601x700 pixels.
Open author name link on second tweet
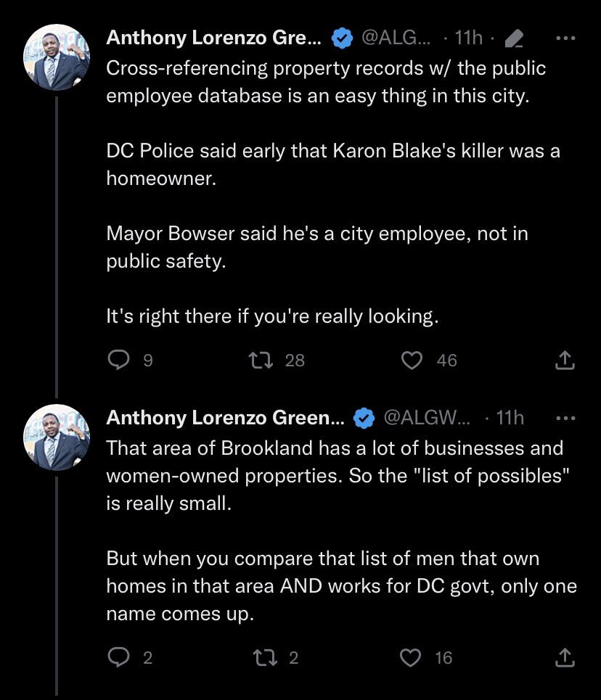(x=226, y=418)
